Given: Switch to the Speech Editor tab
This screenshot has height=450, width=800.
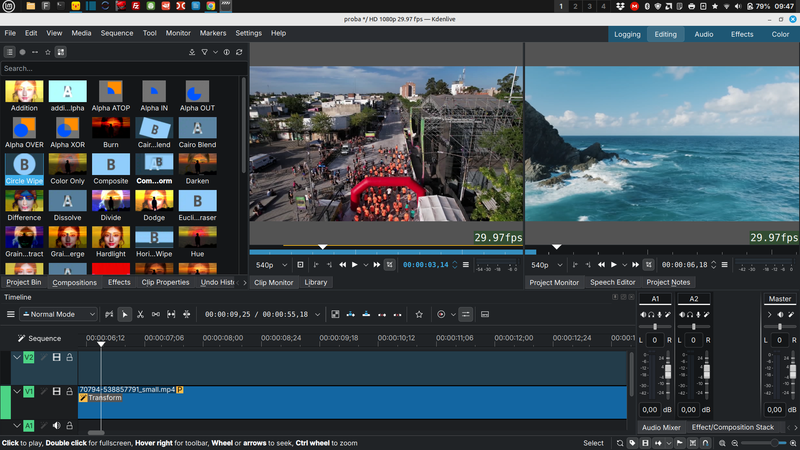Looking at the screenshot, I should coord(612,282).
